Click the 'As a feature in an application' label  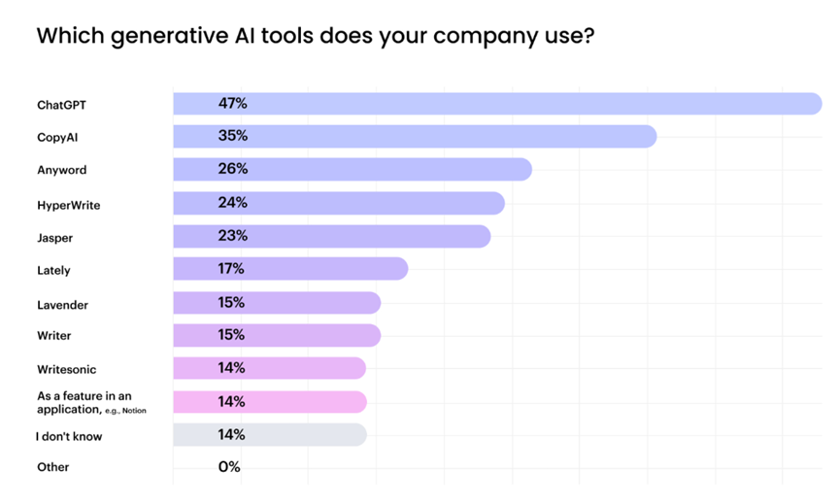tap(91, 403)
